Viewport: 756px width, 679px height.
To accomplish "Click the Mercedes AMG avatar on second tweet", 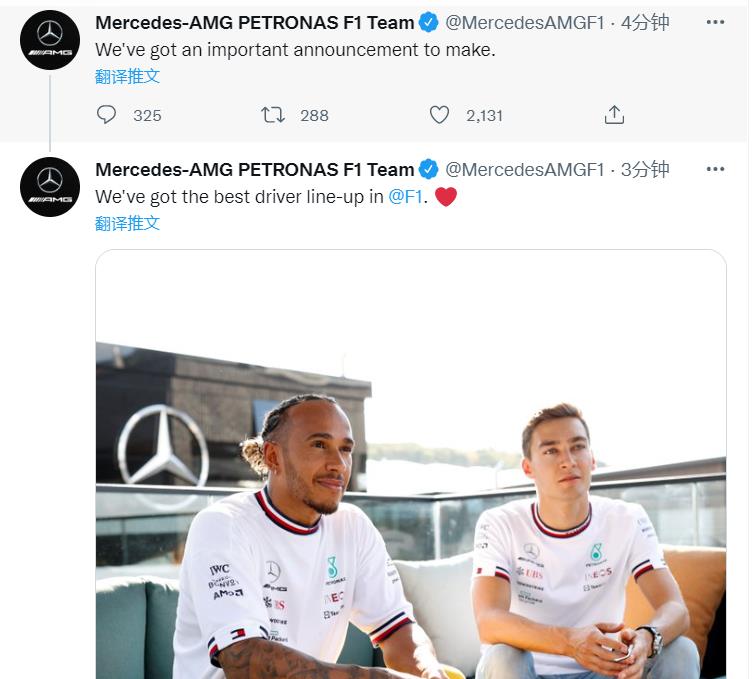I will [50, 187].
